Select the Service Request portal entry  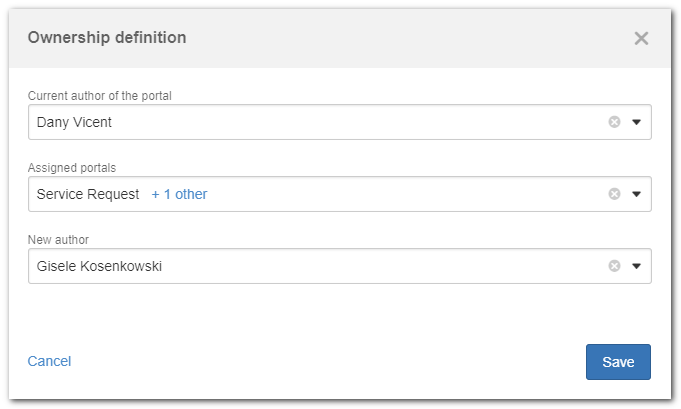(88, 194)
